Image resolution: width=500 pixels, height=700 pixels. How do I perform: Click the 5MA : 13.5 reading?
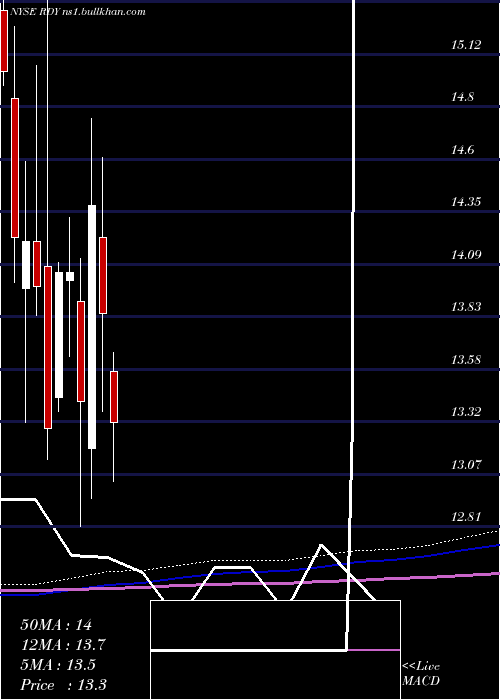(58, 665)
